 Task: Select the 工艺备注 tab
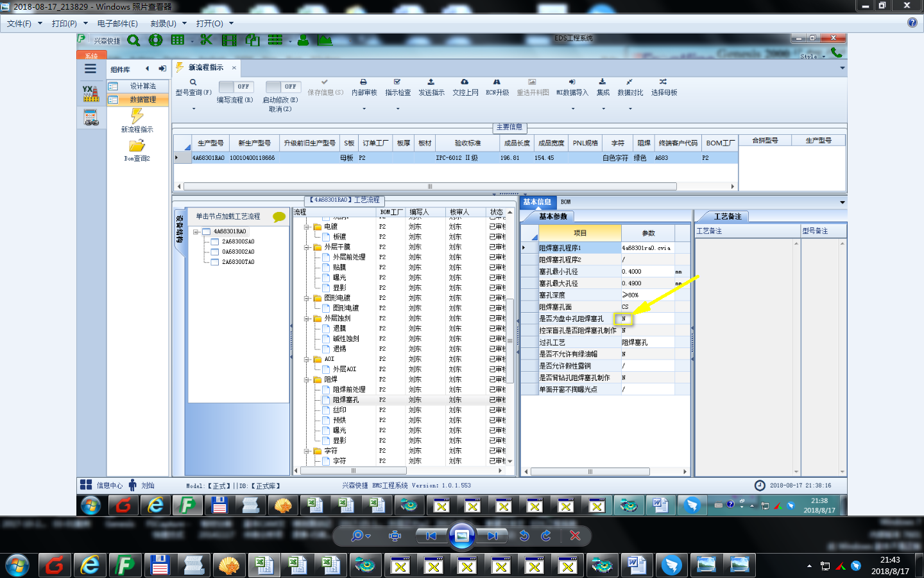point(728,216)
